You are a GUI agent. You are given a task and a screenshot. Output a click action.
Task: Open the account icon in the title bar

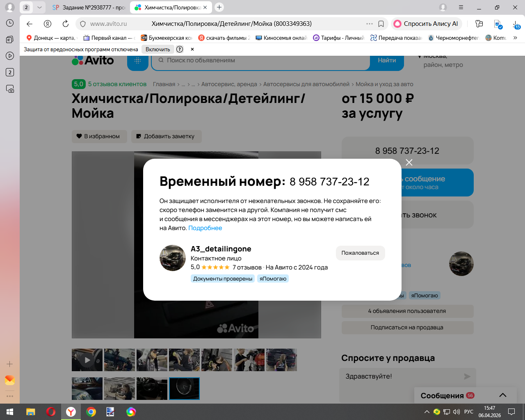click(x=443, y=7)
